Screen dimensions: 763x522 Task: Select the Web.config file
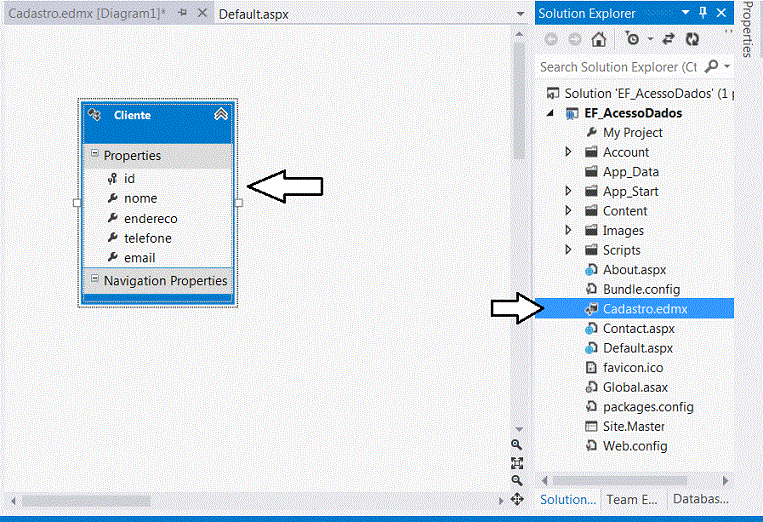(x=635, y=446)
